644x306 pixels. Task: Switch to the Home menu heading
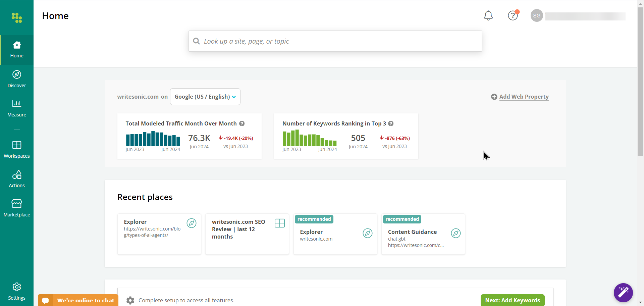pyautogui.click(x=55, y=15)
